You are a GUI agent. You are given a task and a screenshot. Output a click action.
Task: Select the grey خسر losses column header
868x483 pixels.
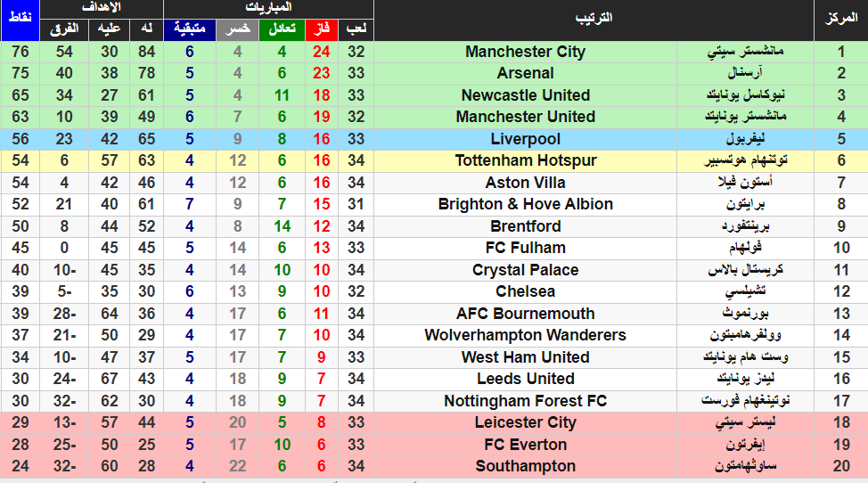[237, 30]
